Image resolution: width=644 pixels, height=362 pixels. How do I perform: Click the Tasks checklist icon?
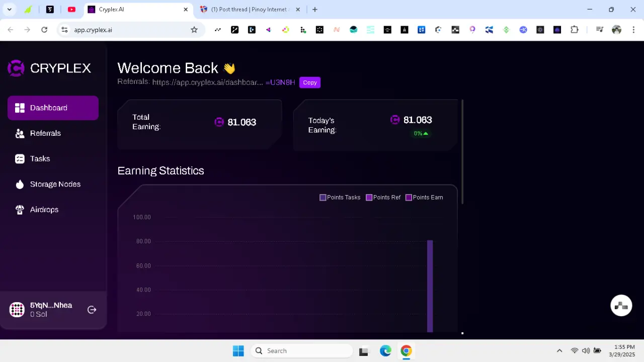click(20, 159)
